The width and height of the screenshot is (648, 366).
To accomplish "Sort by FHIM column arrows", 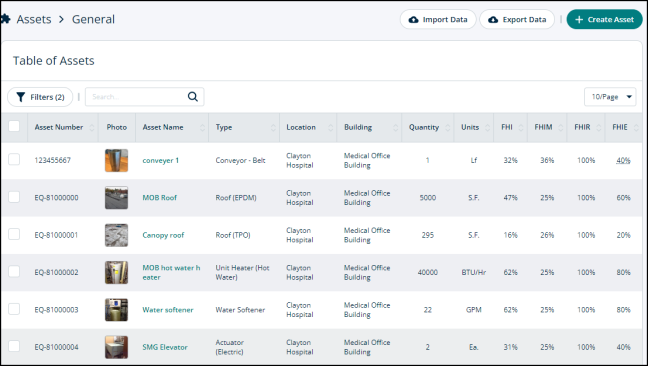I will (x=561, y=128).
